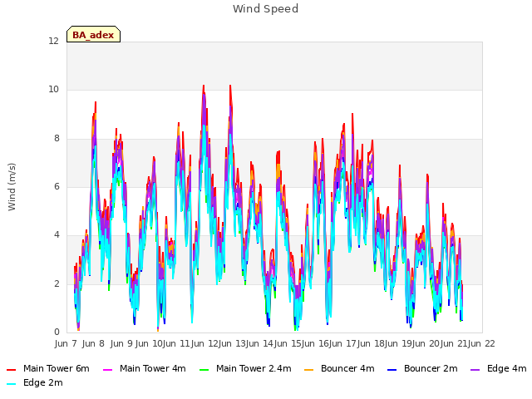This screenshot has width=532, height=399.
Task: Click the y-axis value 6
Action: (57, 186)
